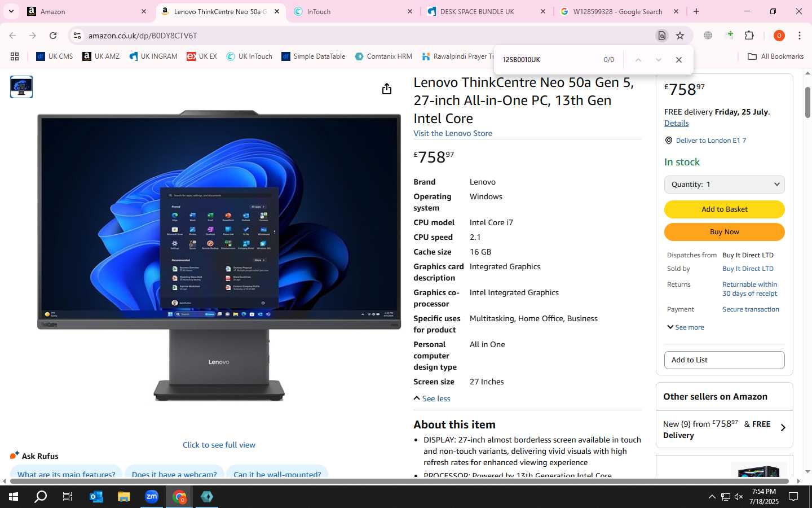Open the UK InTouch bookmark
The width and height of the screenshot is (812, 508).
249,56
